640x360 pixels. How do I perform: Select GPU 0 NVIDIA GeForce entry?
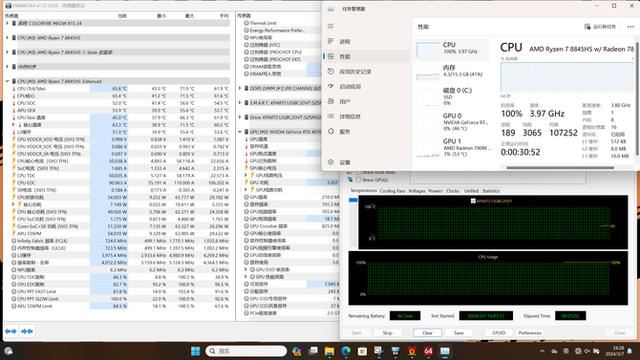(x=453, y=122)
